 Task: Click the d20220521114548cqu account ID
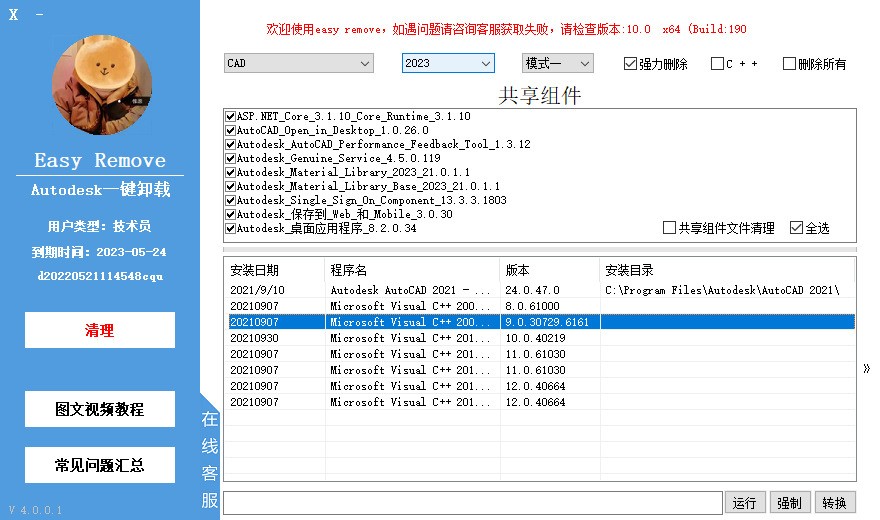coord(100,276)
